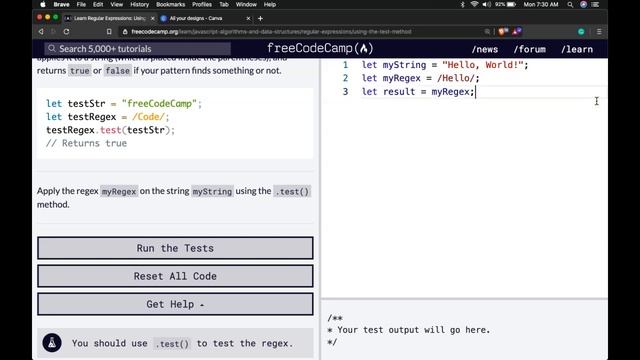Screen dimensions: 640x360
Task: Click the inline code .test() in instructions
Action: pos(292,191)
